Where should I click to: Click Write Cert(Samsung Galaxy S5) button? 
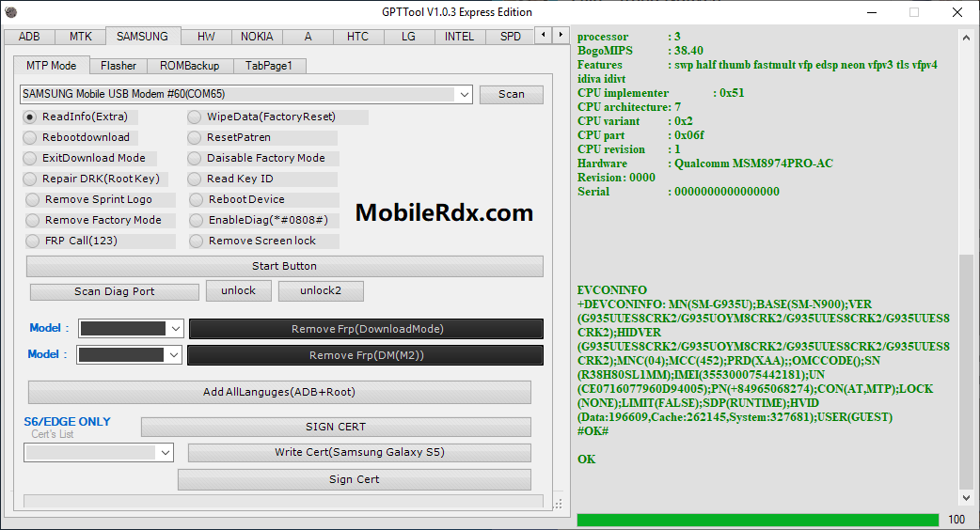point(359,453)
